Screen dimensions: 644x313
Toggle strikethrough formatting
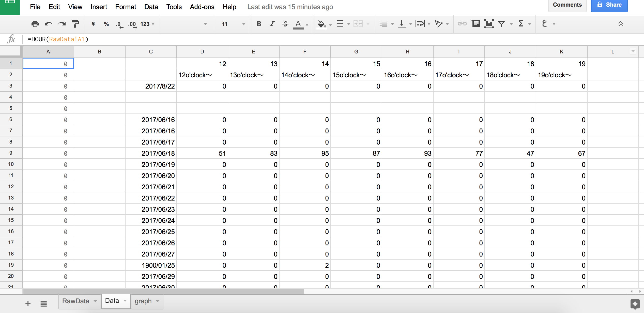285,24
